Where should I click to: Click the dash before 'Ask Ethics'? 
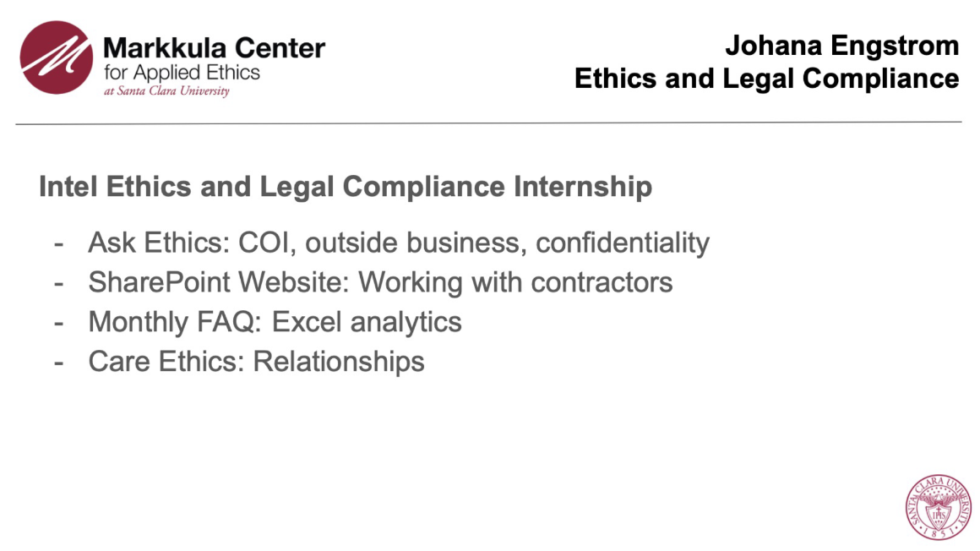click(x=58, y=244)
